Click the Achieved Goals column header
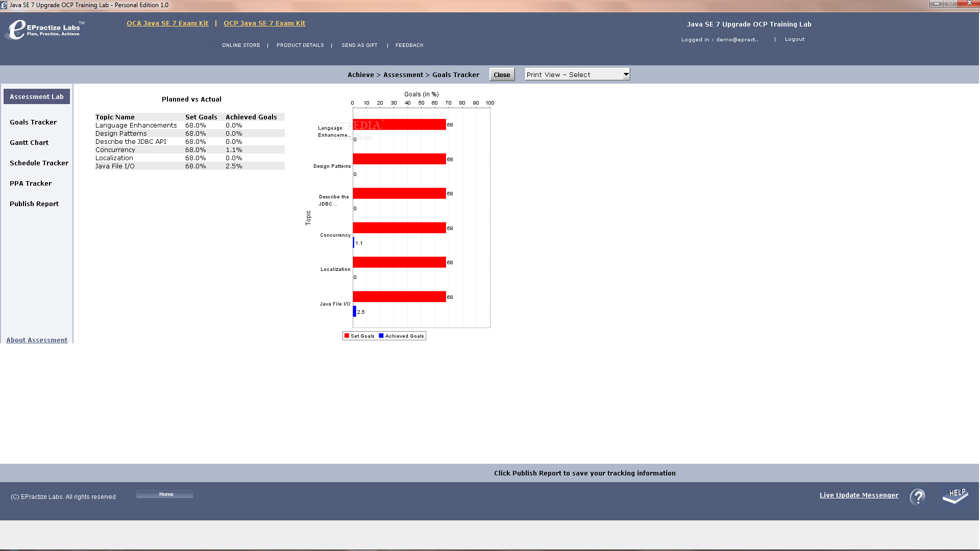Viewport: 980px width, 551px height. point(251,117)
